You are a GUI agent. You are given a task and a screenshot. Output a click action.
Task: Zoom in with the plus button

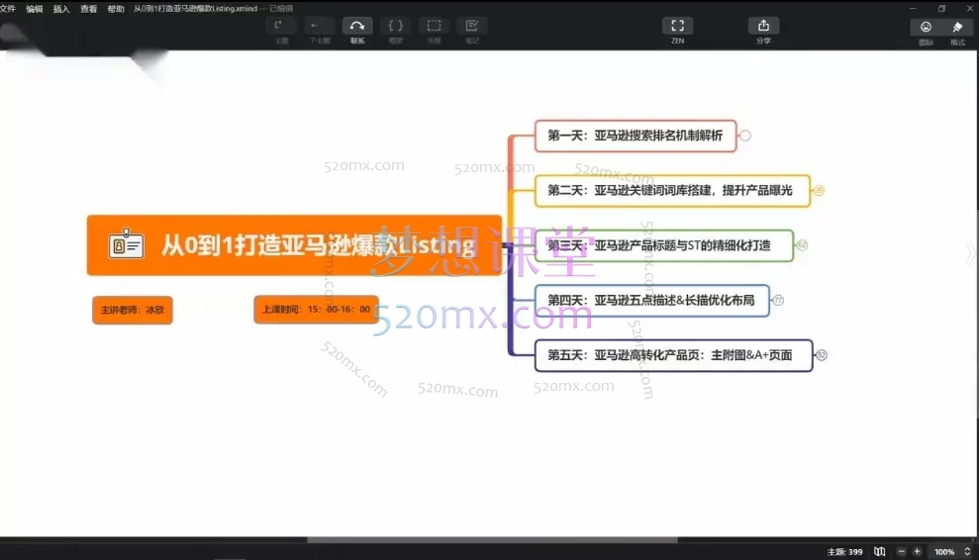pos(918,551)
